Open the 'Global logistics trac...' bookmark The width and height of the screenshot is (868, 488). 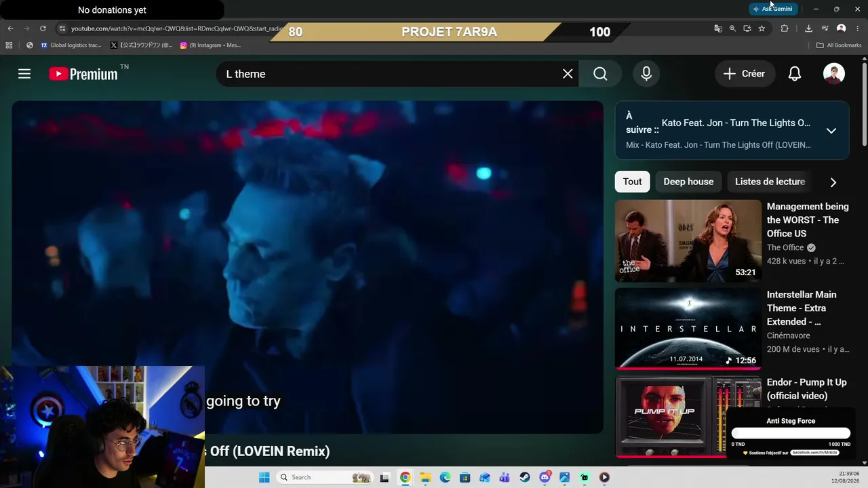[71, 45]
